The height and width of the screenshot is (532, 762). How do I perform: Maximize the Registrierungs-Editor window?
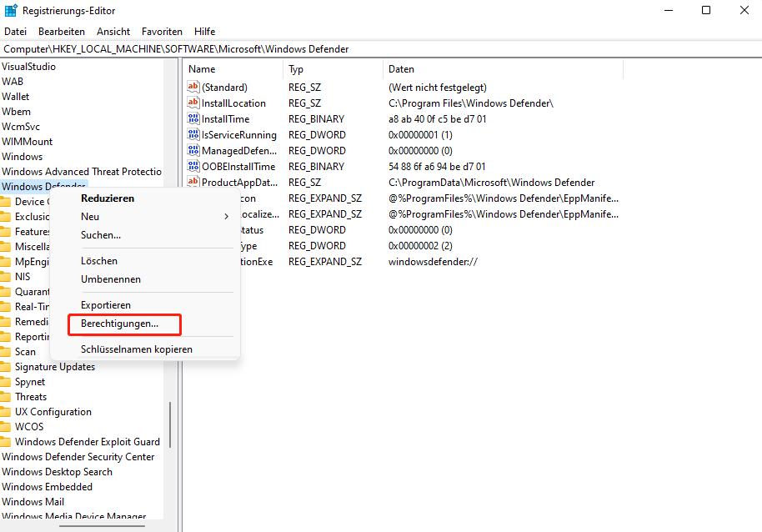[x=706, y=10]
